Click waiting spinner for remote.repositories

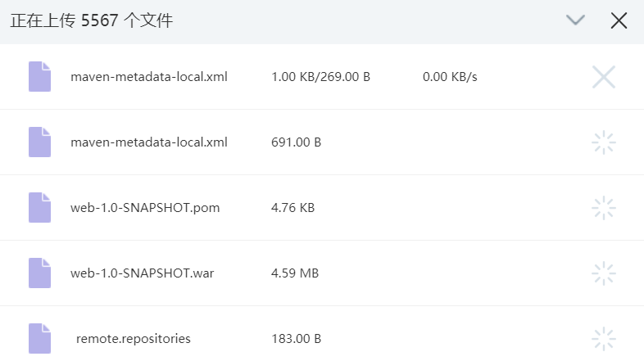[x=604, y=338]
